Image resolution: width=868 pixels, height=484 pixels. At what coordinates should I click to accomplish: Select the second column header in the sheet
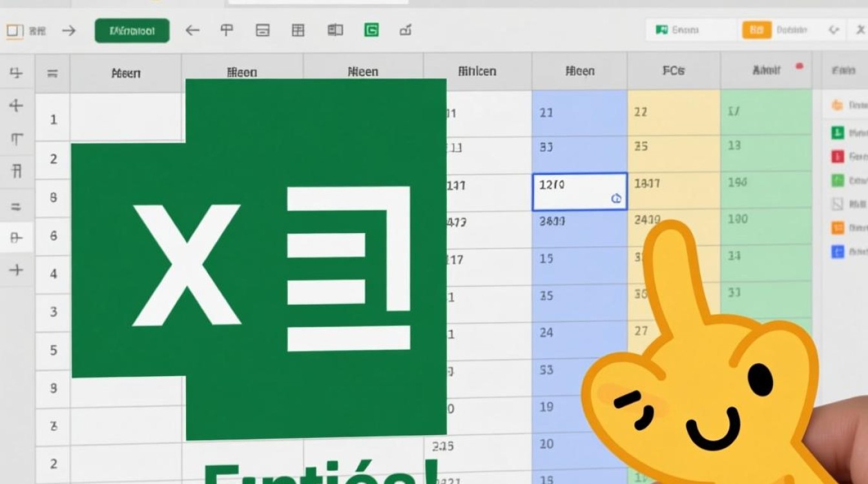(242, 71)
